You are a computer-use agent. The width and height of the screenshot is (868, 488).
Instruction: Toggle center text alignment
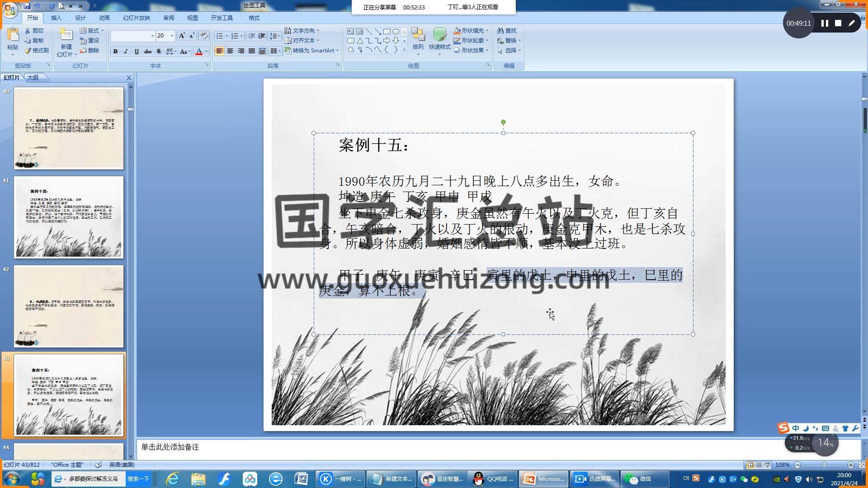pyautogui.click(x=230, y=51)
